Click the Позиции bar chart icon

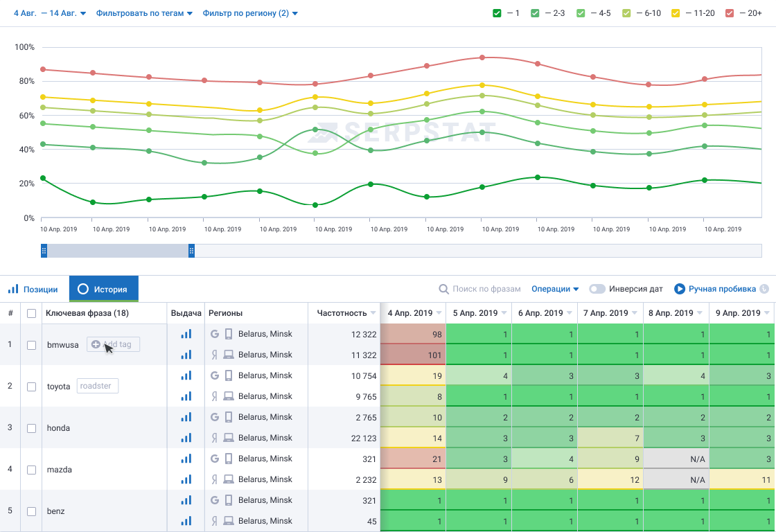click(13, 289)
